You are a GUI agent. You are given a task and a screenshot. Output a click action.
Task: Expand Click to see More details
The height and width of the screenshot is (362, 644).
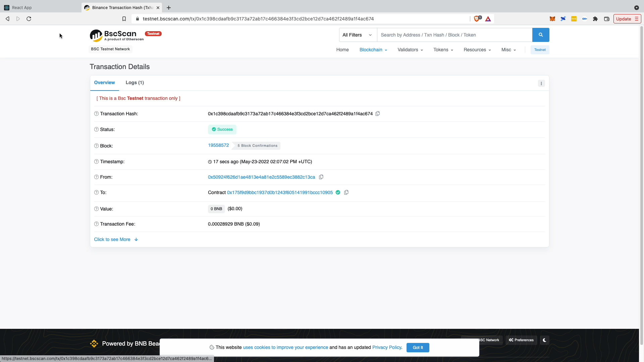[x=116, y=239]
